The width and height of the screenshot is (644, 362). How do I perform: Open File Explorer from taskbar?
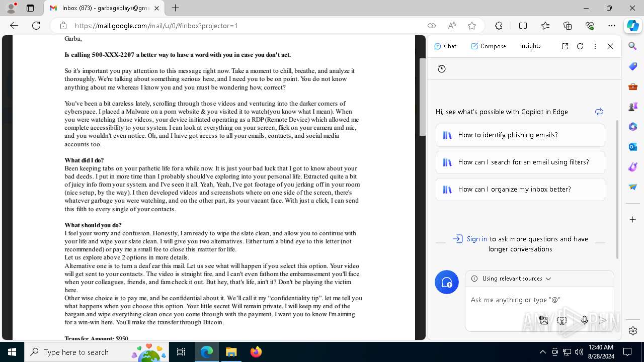coord(231,352)
